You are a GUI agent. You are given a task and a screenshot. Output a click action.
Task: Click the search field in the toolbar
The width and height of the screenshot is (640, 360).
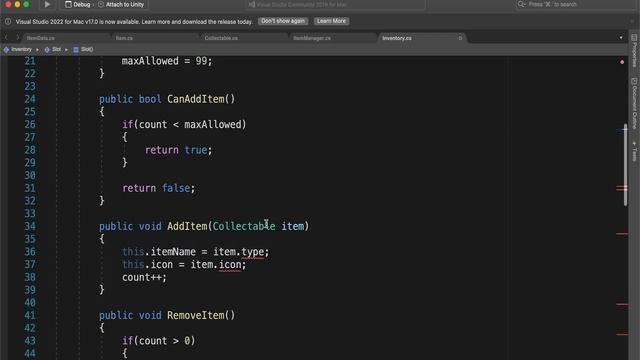[575, 4]
